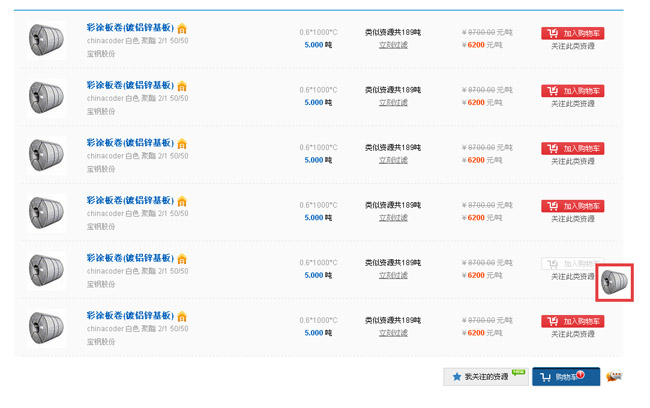The height and width of the screenshot is (408, 650).
Task: Click the faded 加入购物车 button in the fifth row
Action: point(571,263)
